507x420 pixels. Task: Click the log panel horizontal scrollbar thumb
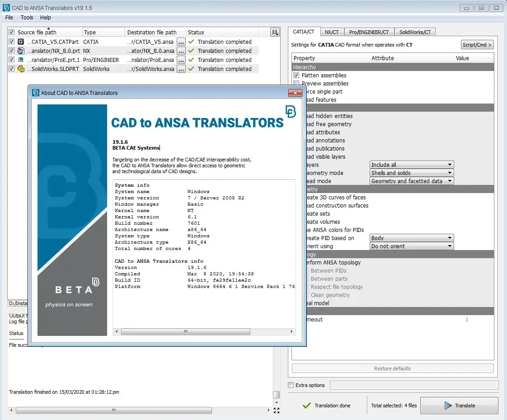[x=114, y=411]
